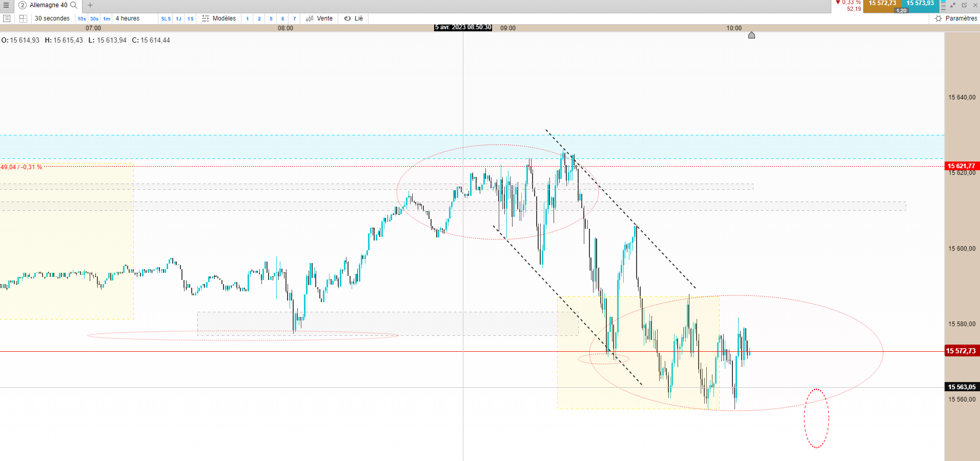980x461 pixels.
Task: Click the red 15 621,77 price label
Action: coord(962,166)
